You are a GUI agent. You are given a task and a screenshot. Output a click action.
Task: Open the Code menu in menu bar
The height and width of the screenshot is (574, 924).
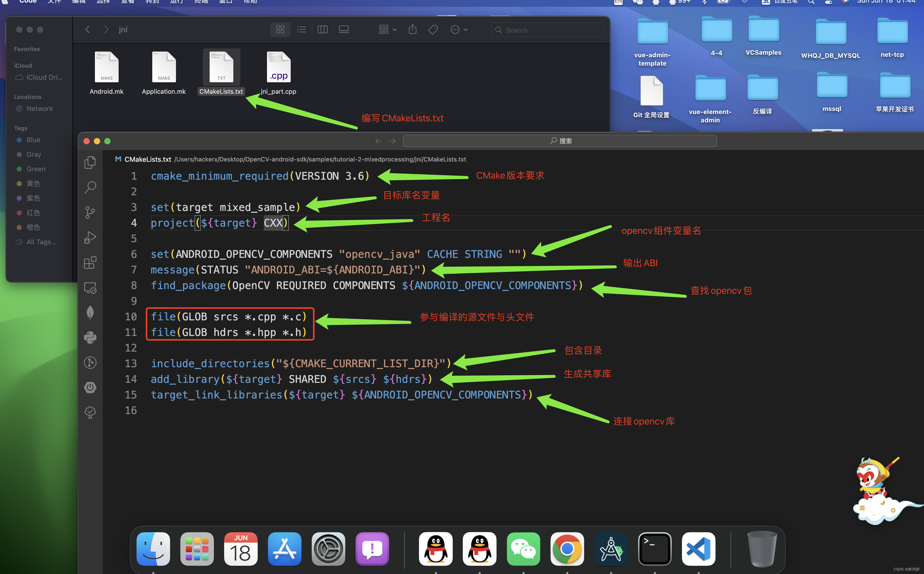click(28, 2)
